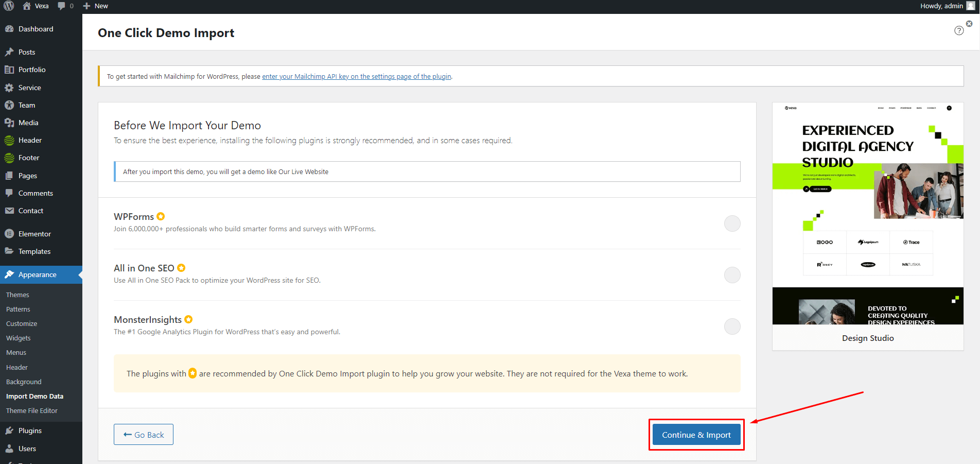Click the Users sidebar icon
The image size is (980, 464).
coord(9,449)
